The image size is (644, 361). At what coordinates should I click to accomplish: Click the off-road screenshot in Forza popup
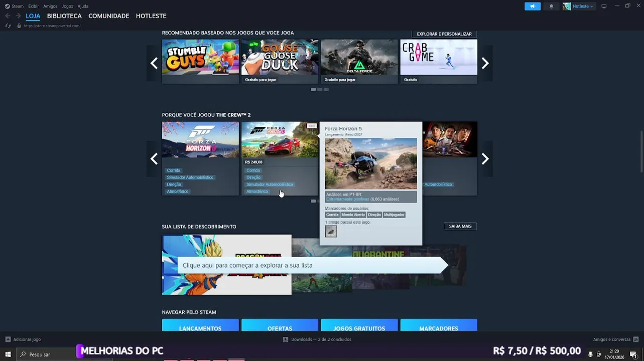click(370, 163)
